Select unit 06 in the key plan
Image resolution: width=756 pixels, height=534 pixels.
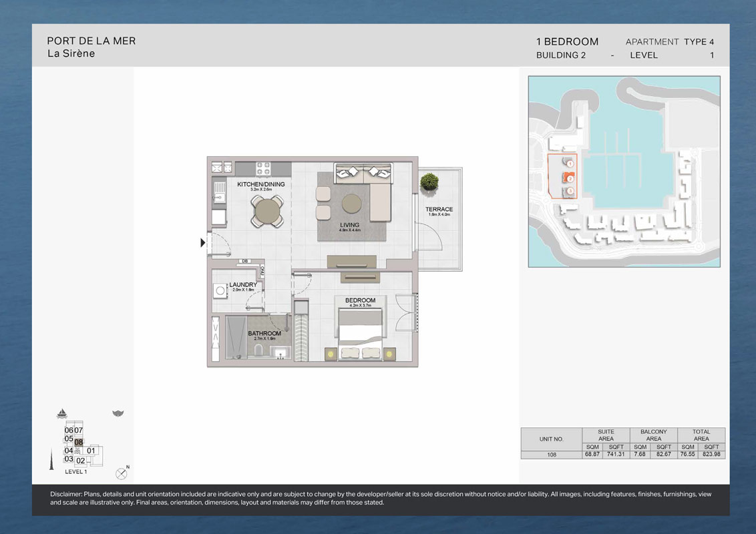tap(69, 431)
